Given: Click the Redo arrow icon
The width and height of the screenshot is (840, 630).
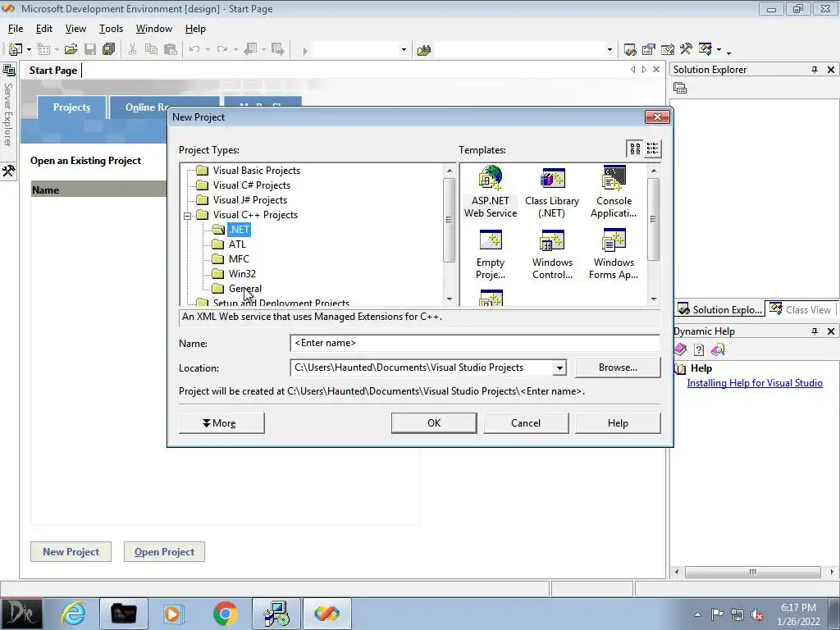Looking at the screenshot, I should click(x=221, y=50).
